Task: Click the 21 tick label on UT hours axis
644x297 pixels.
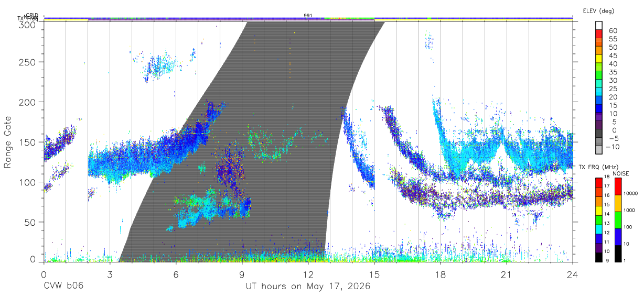Action: [x=506, y=274]
